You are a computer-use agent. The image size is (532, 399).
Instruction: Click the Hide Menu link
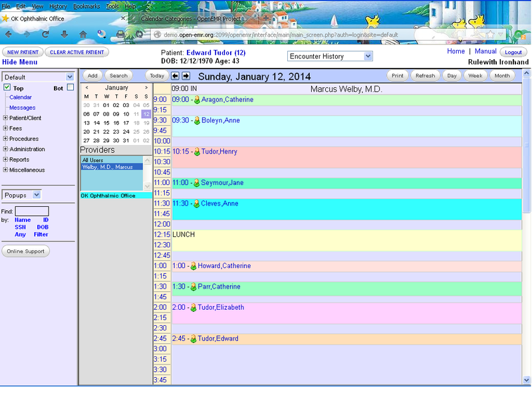click(20, 62)
